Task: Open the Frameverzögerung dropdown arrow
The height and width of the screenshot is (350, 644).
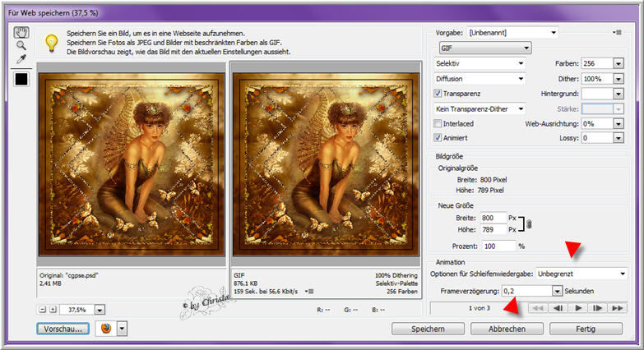Action: [x=557, y=291]
